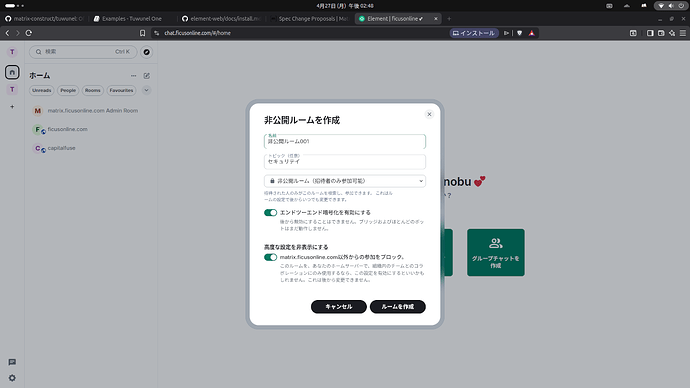Open settings gear icon in sidebar
The image size is (690, 388).
tap(12, 378)
